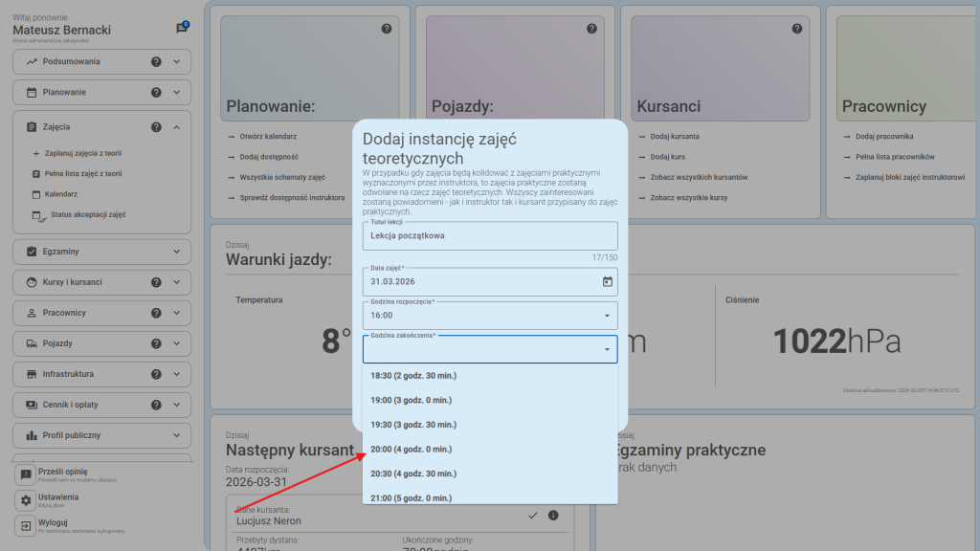Expand the Egzaminy sidebar section
Viewport: 980px width, 551px height.
tap(177, 252)
